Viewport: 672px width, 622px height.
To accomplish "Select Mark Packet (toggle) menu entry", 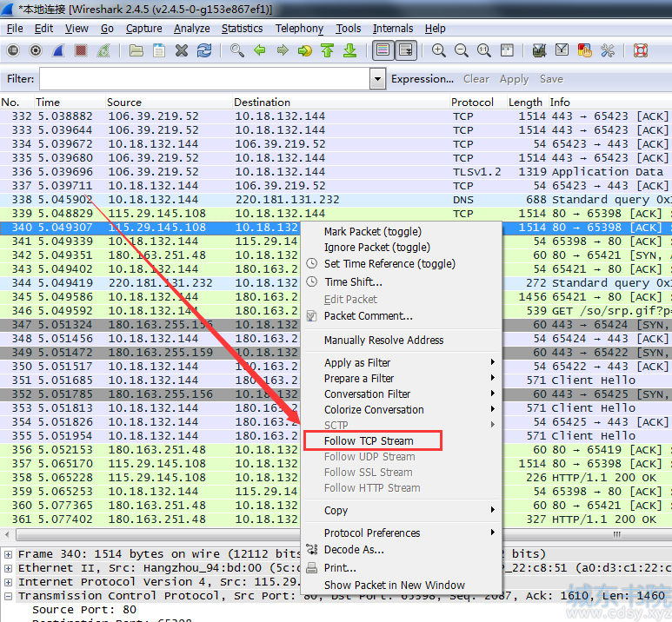I will [x=372, y=232].
